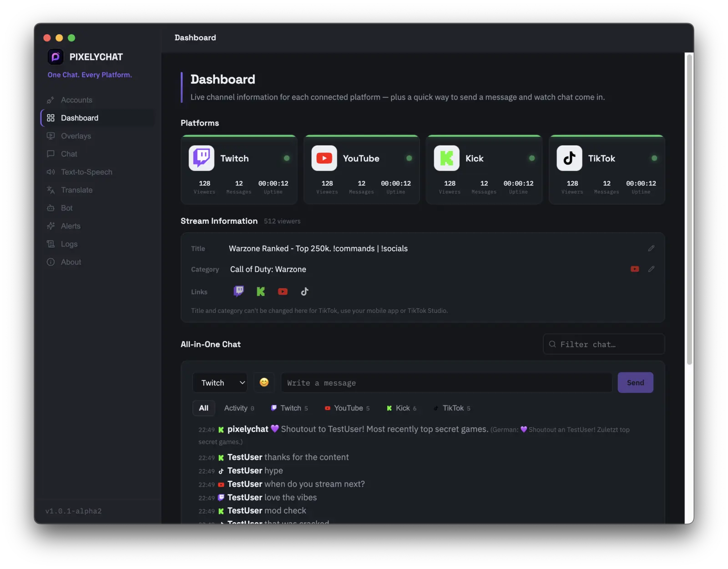Click the version label v1.0.1-alpha2
The image size is (728, 569).
74,511
